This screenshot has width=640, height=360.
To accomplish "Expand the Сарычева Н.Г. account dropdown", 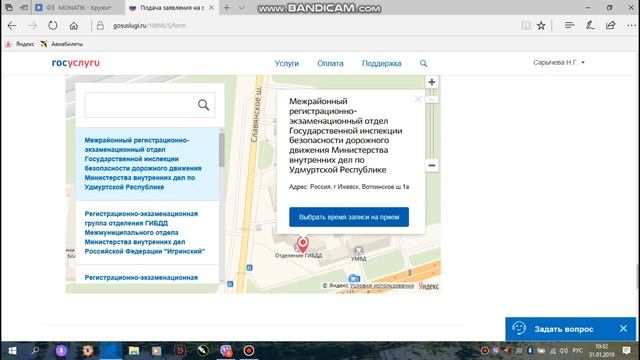I will click(x=559, y=62).
